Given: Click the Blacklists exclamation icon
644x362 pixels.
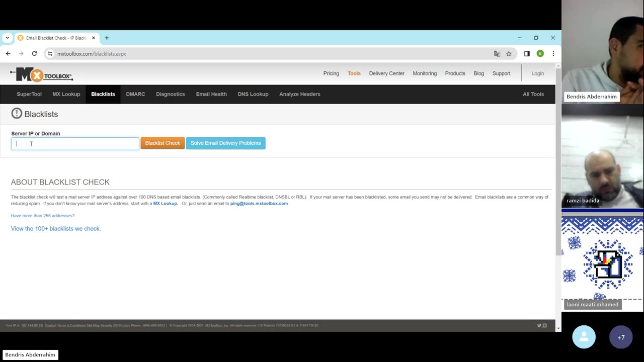Looking at the screenshot, I should point(17,114).
